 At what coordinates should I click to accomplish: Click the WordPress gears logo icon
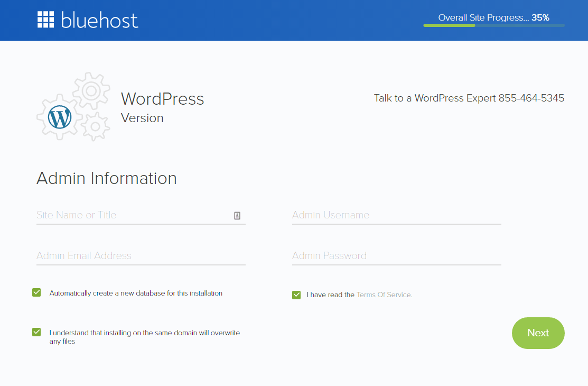coord(73,107)
